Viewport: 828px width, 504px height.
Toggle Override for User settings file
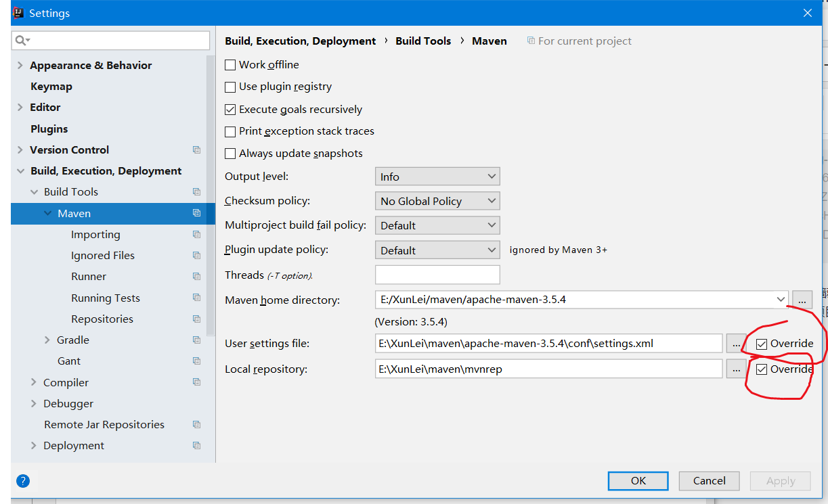[x=762, y=344]
